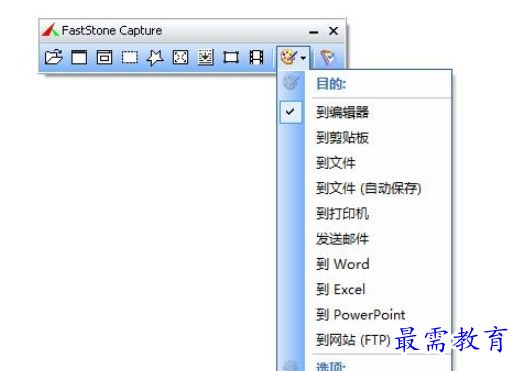Select Capture Scrolling Window tool
Viewport: 516px width, 371px height.
(x=206, y=57)
